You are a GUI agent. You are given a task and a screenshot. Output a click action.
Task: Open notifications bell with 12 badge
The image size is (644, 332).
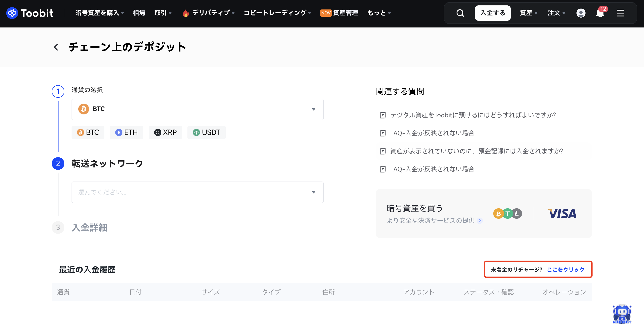[x=600, y=13]
